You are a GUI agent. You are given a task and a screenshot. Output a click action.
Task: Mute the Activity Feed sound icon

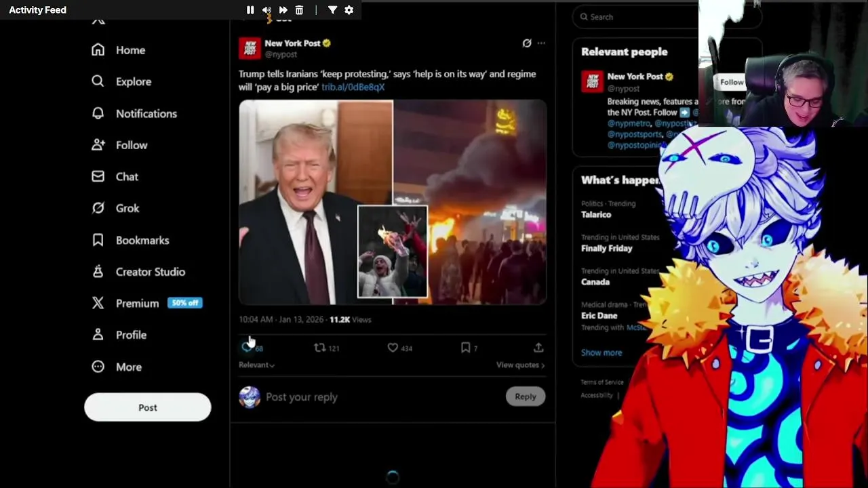pyautogui.click(x=267, y=10)
